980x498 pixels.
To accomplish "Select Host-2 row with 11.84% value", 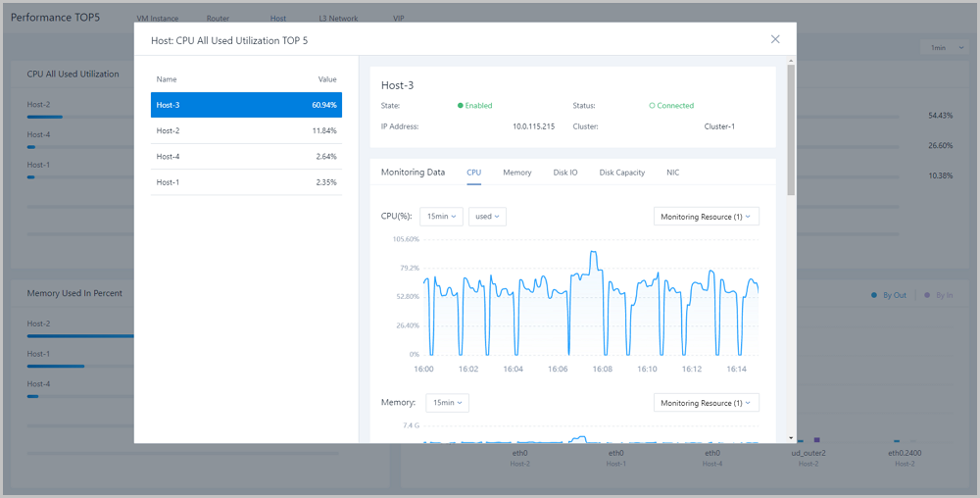I will coord(246,130).
